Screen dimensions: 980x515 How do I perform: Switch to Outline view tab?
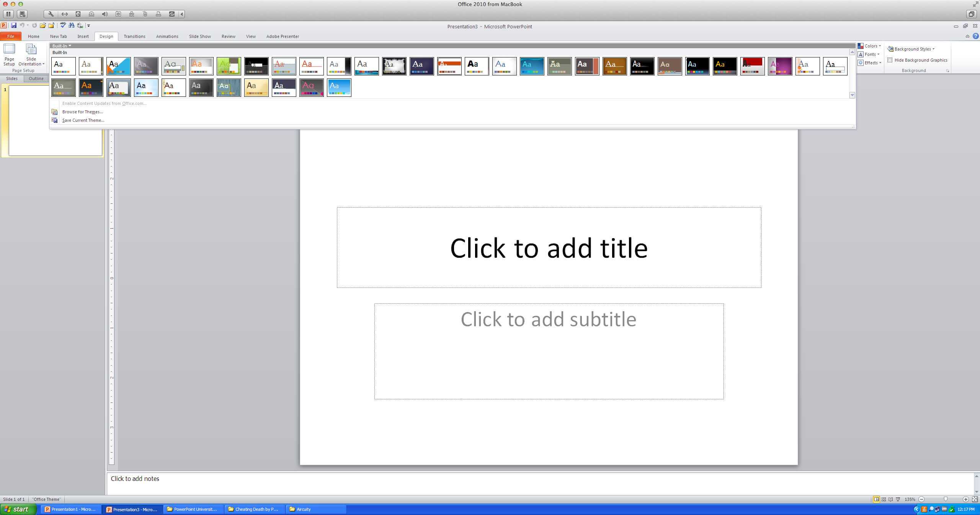36,78
